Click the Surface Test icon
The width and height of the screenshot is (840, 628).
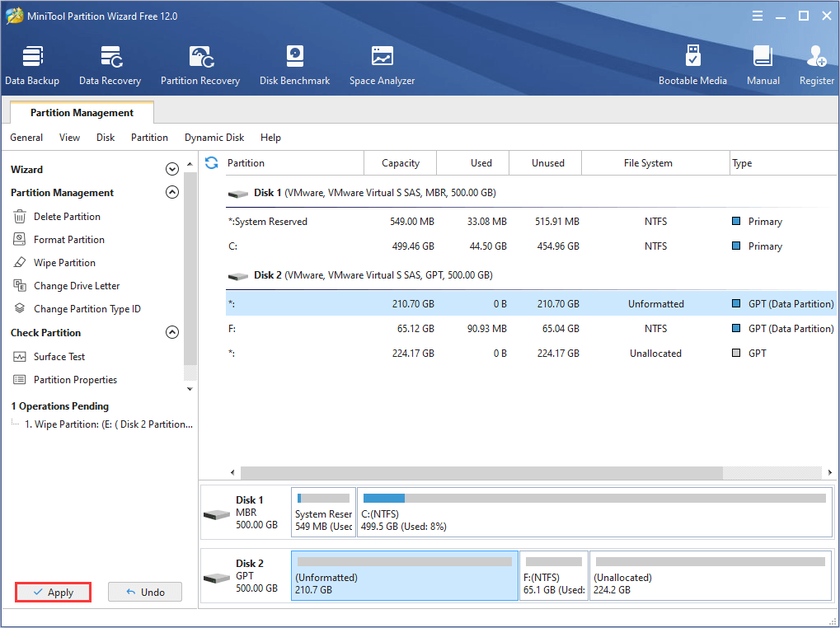click(x=20, y=356)
